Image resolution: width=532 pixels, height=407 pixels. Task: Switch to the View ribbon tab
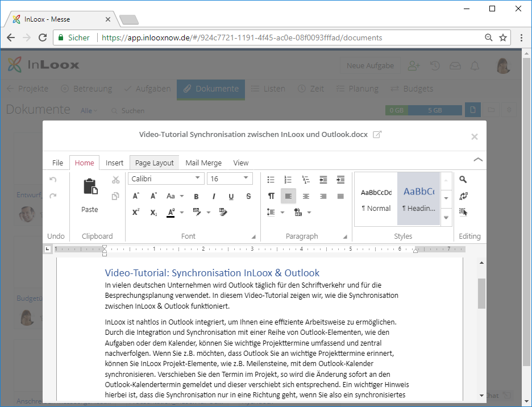pos(241,163)
